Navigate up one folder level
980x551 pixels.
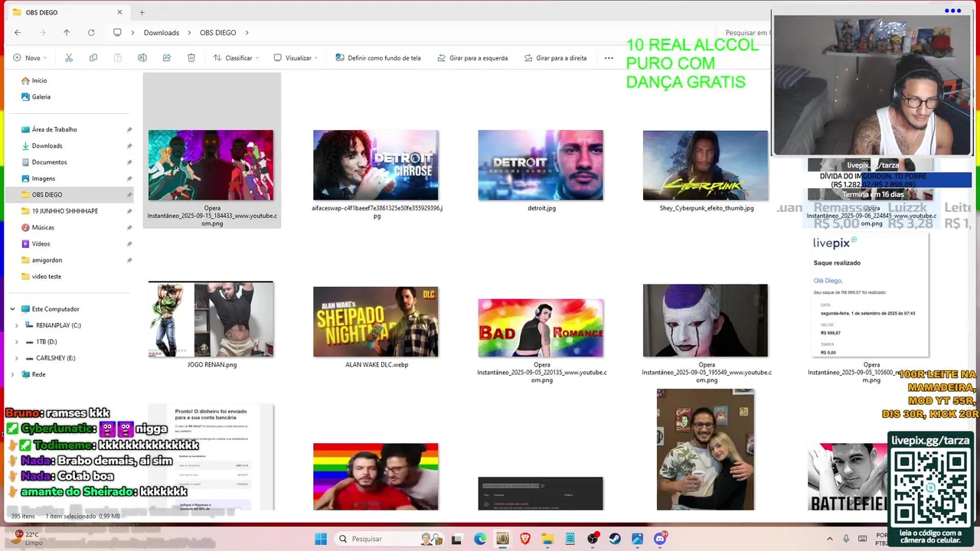(67, 32)
